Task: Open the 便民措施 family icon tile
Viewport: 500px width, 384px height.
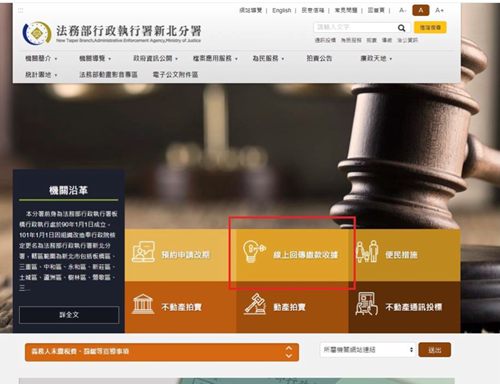Action: [367, 251]
